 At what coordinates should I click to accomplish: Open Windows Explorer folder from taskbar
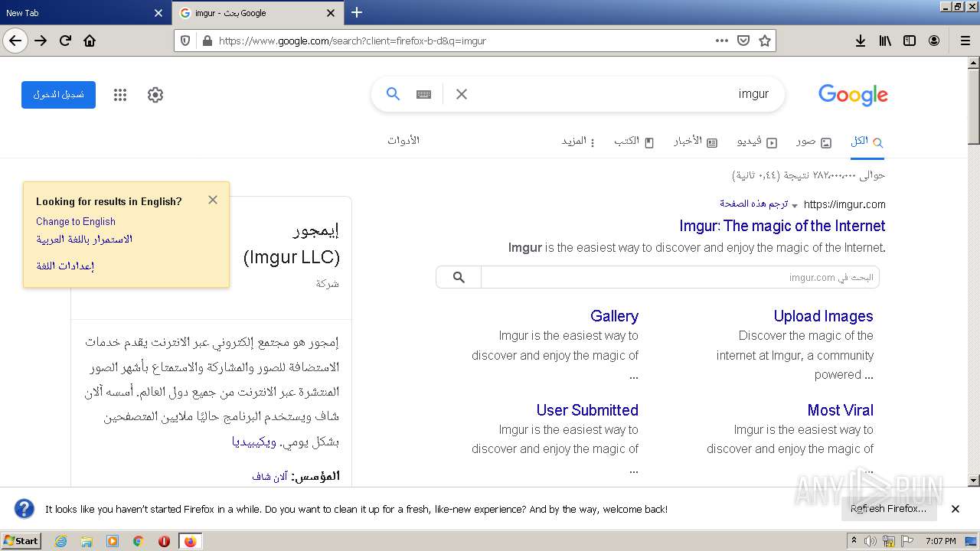(x=87, y=541)
